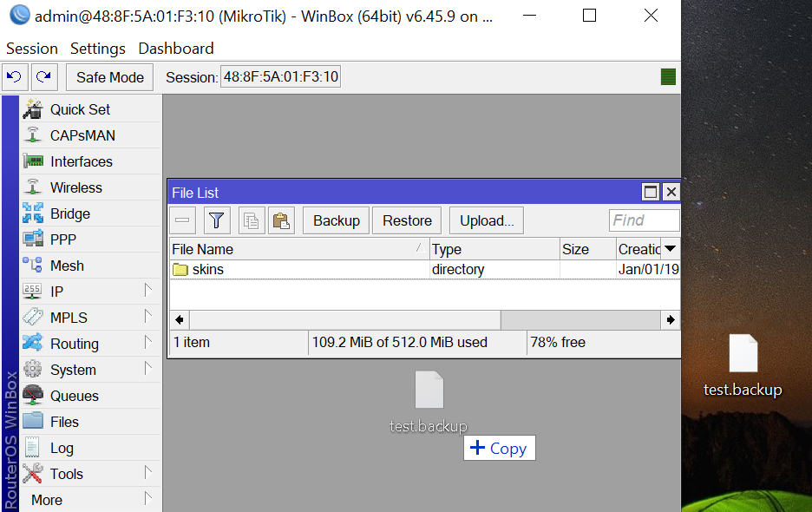
Task: Open the MPLS sidebar menu
Action: [x=90, y=317]
